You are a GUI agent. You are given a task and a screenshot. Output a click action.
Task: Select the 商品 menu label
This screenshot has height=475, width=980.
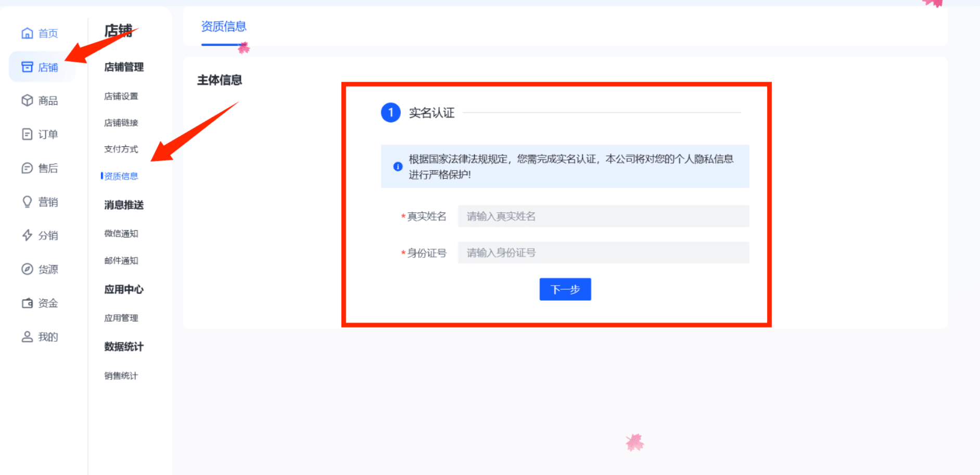[x=48, y=100]
